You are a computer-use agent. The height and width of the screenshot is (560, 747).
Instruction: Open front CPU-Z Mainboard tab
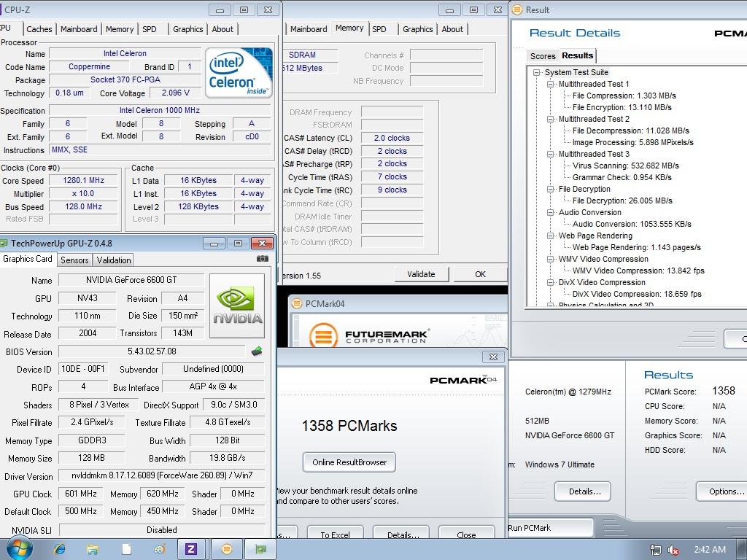click(79, 29)
